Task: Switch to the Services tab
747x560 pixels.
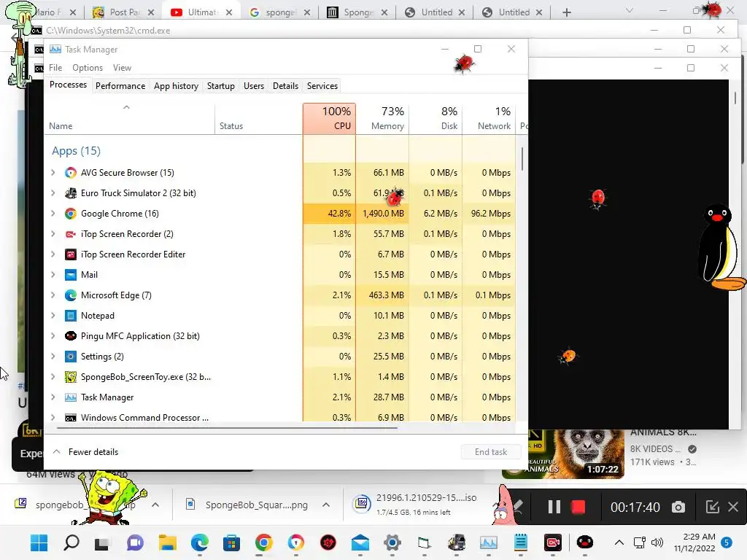Action: point(322,86)
